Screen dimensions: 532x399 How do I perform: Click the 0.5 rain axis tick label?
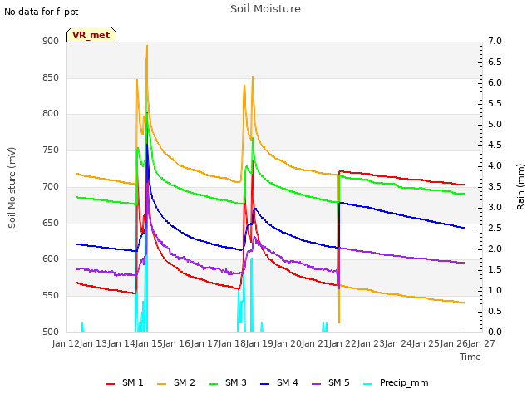pyautogui.click(x=495, y=311)
